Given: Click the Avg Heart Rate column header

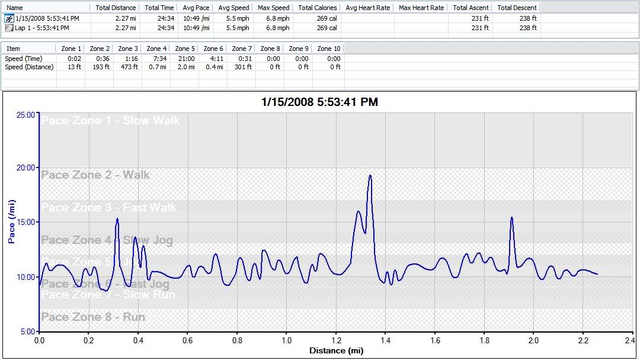Looking at the screenshot, I should (367, 8).
